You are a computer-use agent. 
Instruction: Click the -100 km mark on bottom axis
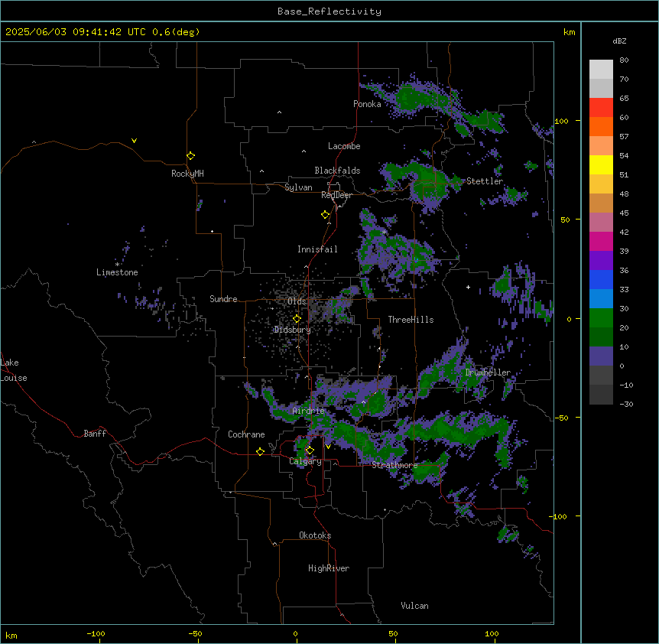click(96, 633)
